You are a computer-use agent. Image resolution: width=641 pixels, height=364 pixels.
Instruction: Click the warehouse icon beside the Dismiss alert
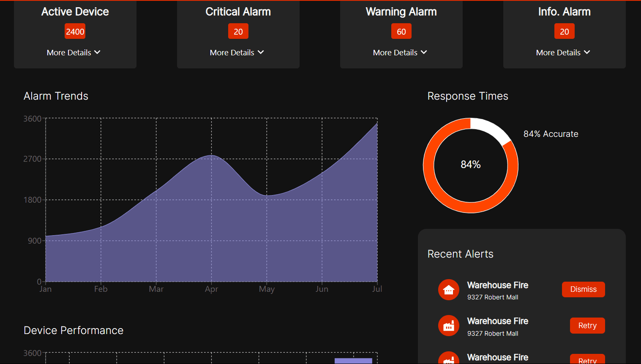point(448,290)
